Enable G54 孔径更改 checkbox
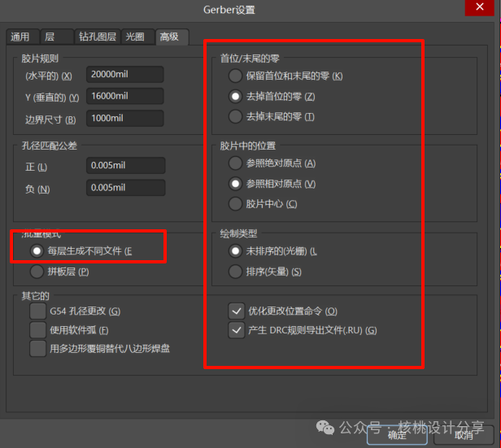 tap(37, 311)
